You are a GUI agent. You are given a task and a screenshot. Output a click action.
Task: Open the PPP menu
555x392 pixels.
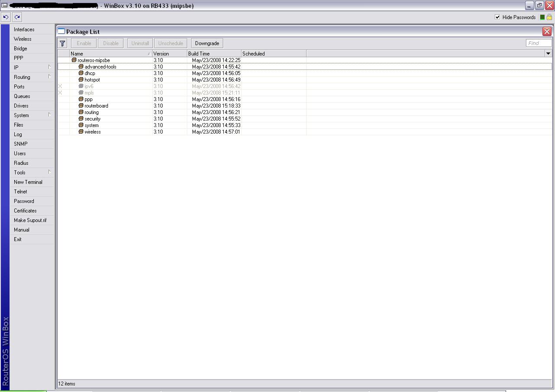32,58
